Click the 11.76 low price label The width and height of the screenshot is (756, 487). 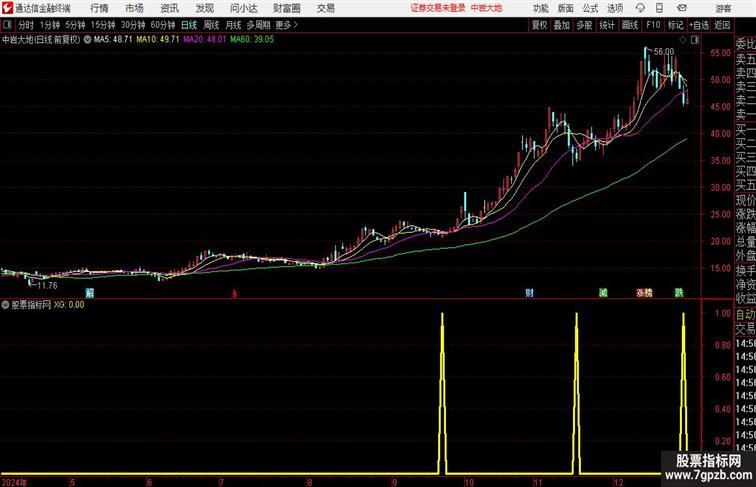[47, 285]
